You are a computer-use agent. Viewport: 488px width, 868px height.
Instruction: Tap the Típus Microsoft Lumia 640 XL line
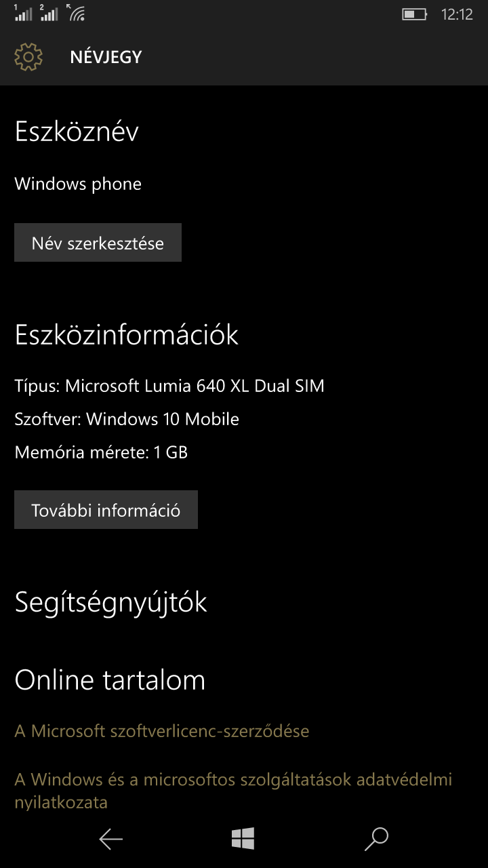tap(169, 386)
